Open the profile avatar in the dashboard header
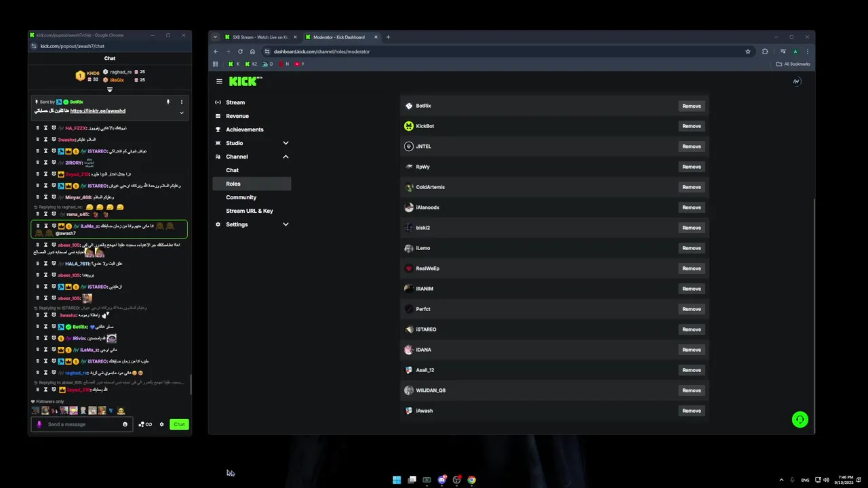Viewport: 868px width, 488px height. [796, 81]
